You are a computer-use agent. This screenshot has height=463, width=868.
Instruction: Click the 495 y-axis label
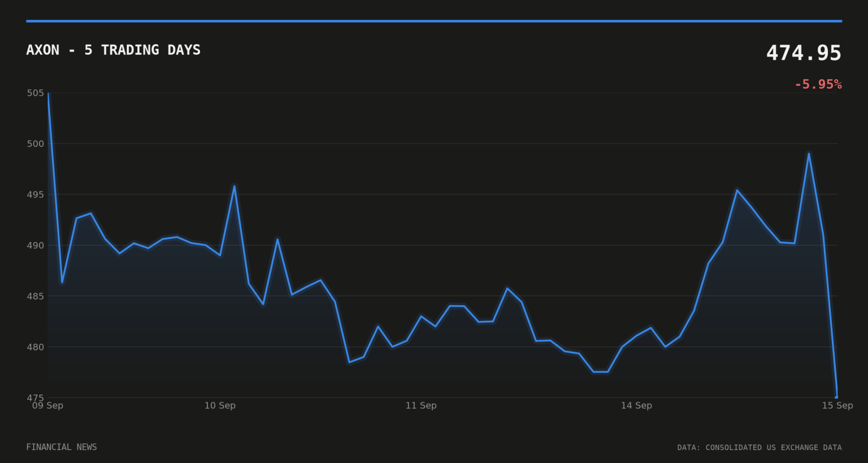(35, 194)
